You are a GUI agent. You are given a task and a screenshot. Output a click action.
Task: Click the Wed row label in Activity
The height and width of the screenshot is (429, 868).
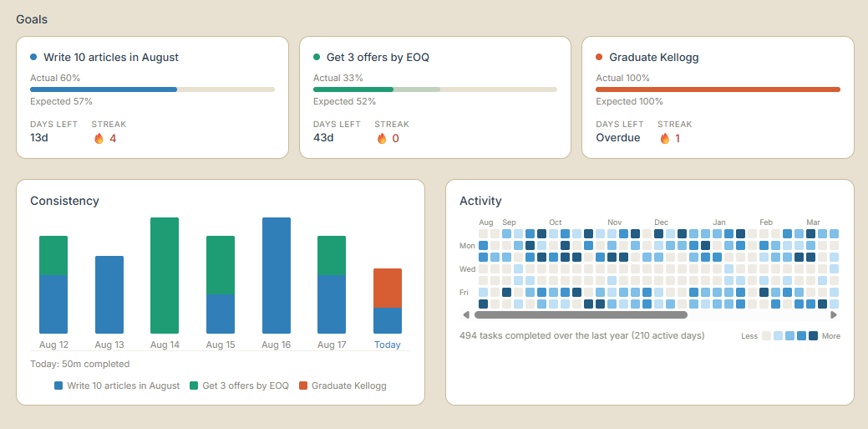pyautogui.click(x=467, y=268)
